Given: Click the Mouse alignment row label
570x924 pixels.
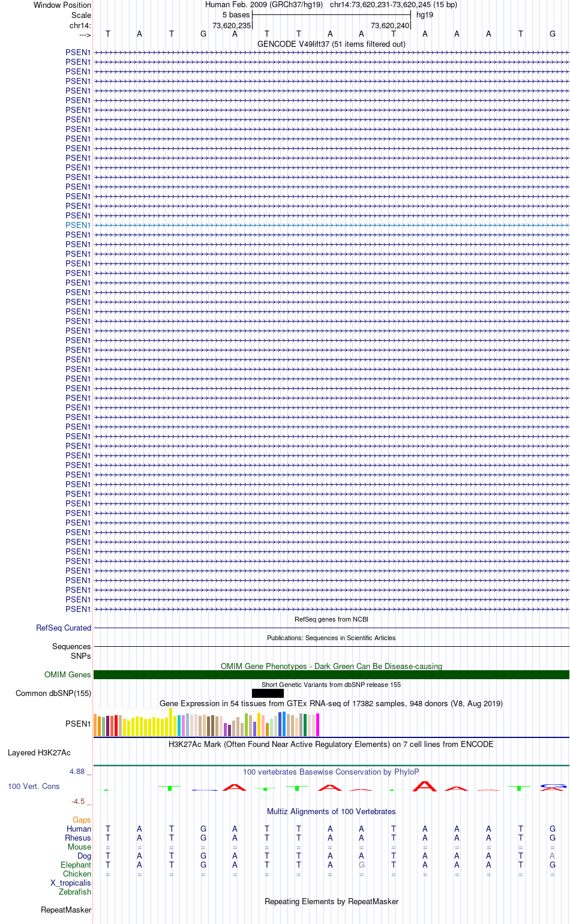Looking at the screenshot, I should 79,847.
